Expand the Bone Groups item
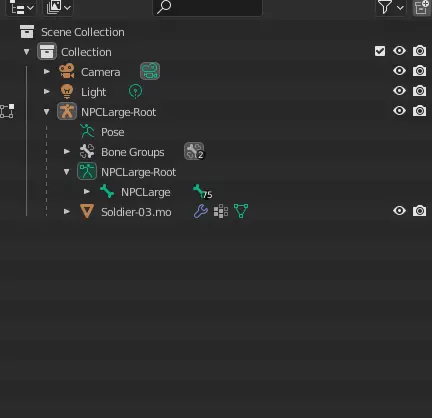The image size is (432, 418). tap(67, 152)
